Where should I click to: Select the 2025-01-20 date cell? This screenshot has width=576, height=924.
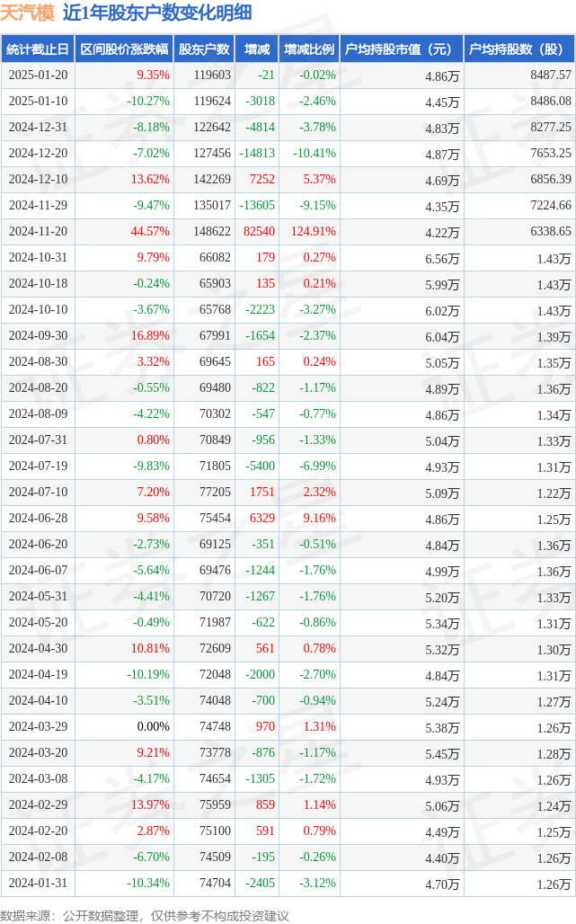pyautogui.click(x=38, y=76)
